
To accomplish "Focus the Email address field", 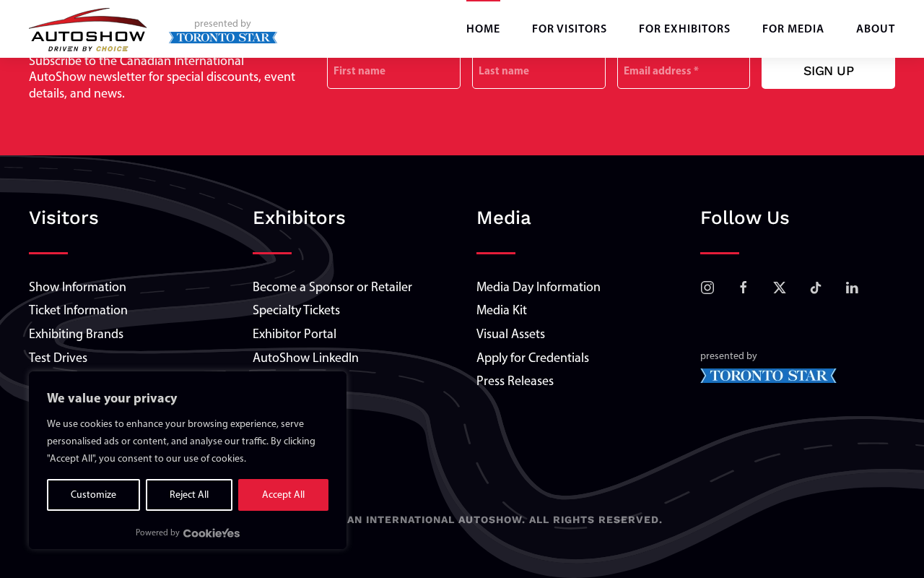I will point(684,72).
